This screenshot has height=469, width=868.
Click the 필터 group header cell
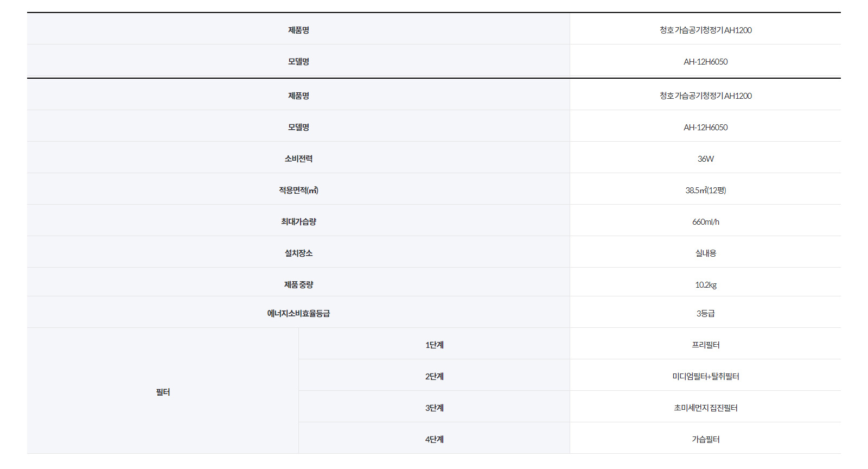tap(163, 391)
